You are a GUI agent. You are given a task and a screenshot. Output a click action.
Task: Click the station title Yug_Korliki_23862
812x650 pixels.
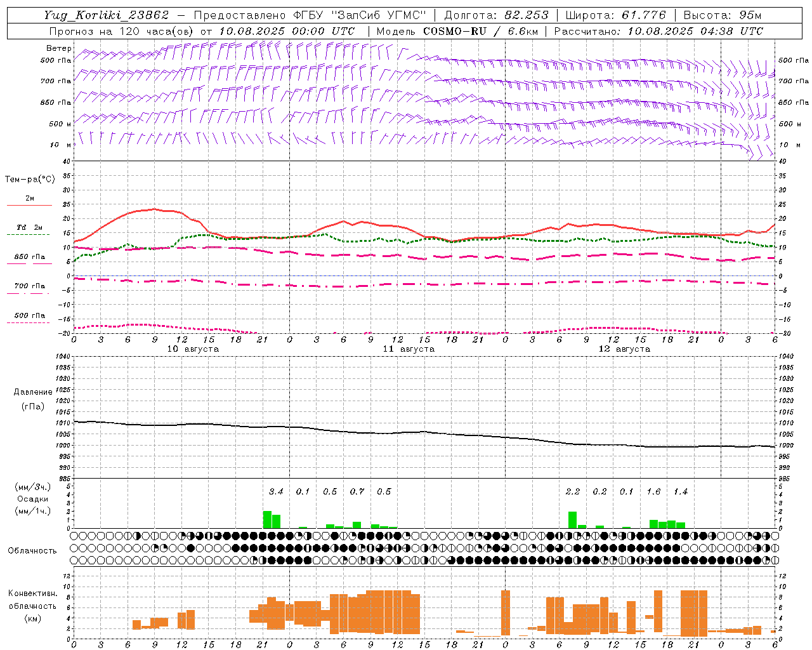tap(107, 15)
